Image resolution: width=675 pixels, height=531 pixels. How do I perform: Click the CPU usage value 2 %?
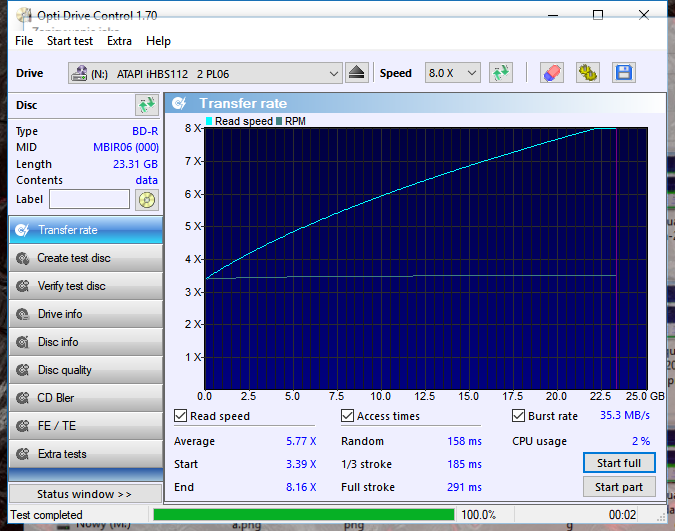(x=641, y=441)
